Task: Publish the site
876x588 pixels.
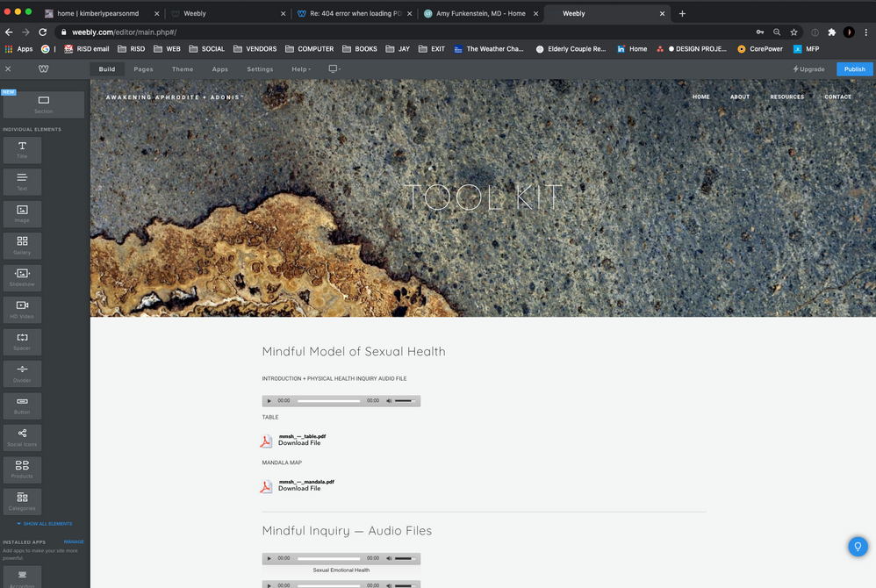Action: (854, 69)
